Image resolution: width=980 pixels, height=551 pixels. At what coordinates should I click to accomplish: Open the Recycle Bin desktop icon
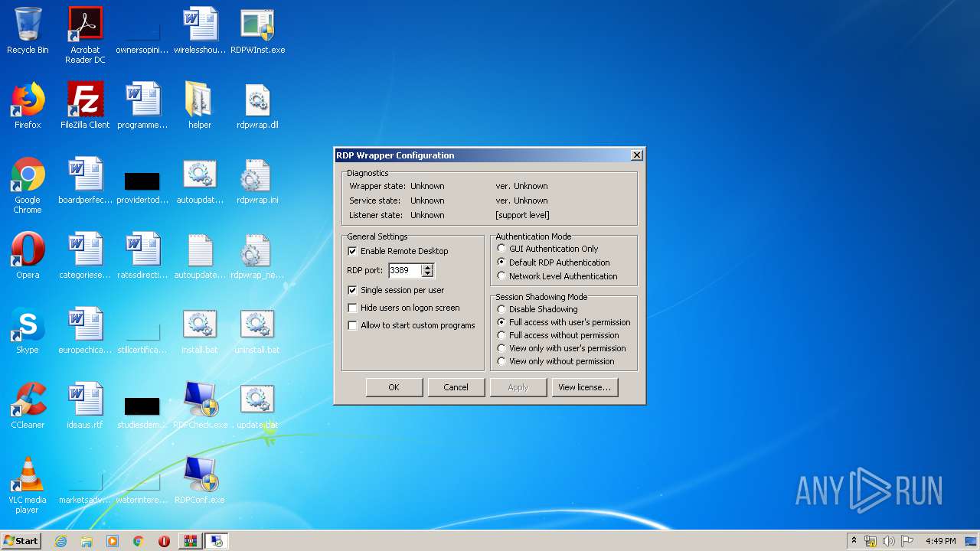(x=28, y=31)
